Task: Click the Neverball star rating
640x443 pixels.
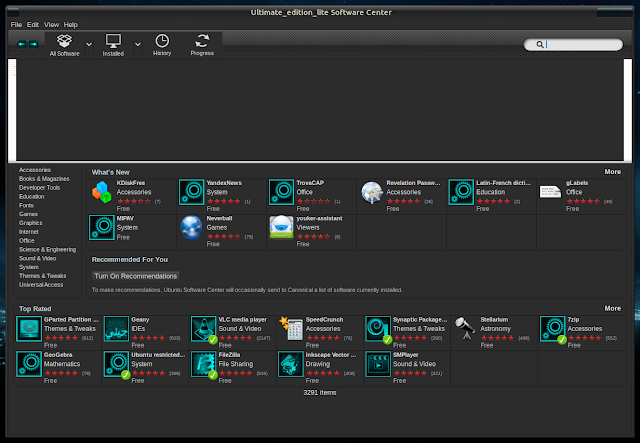Action: (x=224, y=236)
